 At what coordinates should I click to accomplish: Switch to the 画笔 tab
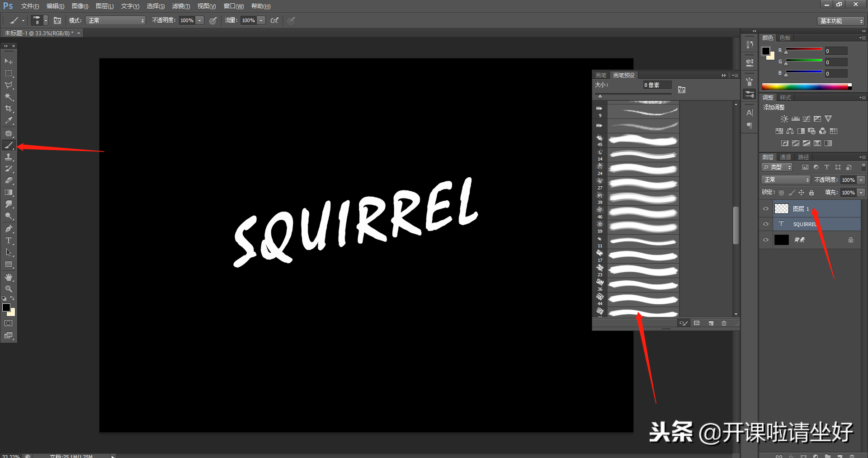point(601,75)
